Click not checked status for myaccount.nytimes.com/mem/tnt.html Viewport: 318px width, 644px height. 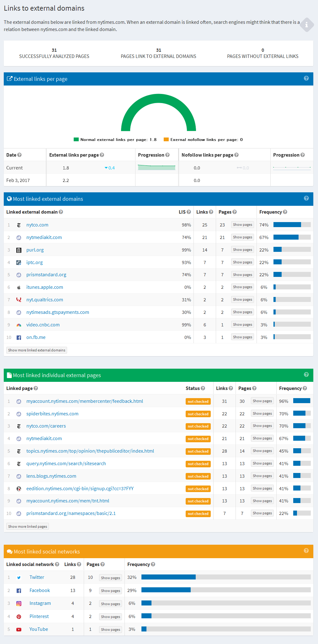coord(198,501)
